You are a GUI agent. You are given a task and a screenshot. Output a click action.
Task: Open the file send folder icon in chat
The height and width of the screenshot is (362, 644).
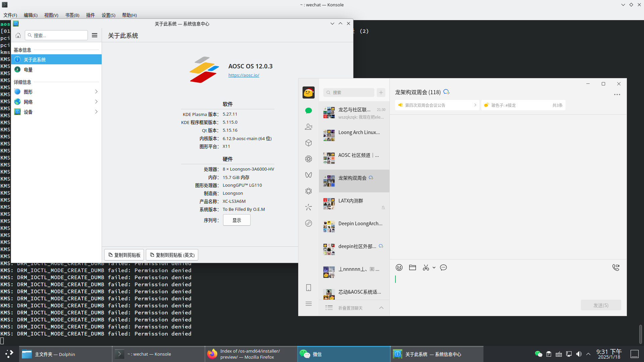point(412,267)
